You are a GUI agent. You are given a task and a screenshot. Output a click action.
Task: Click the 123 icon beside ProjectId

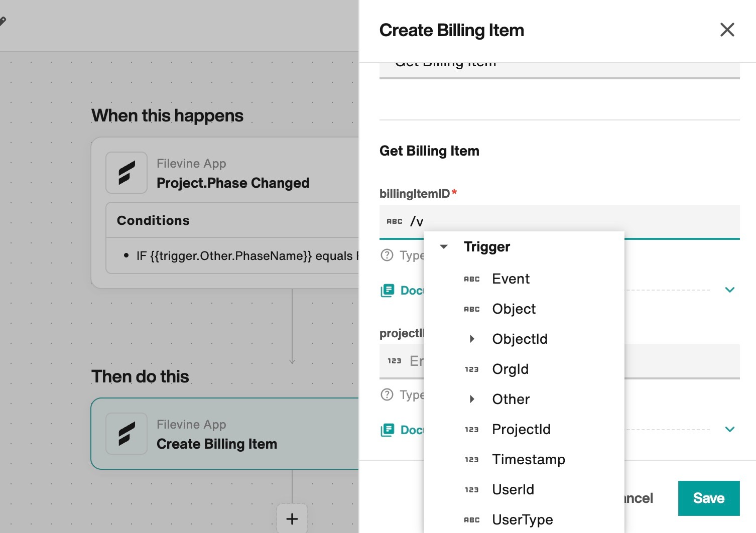point(472,430)
